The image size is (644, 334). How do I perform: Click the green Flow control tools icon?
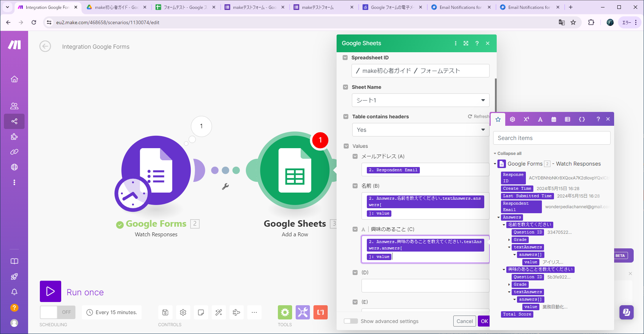pos(285,312)
